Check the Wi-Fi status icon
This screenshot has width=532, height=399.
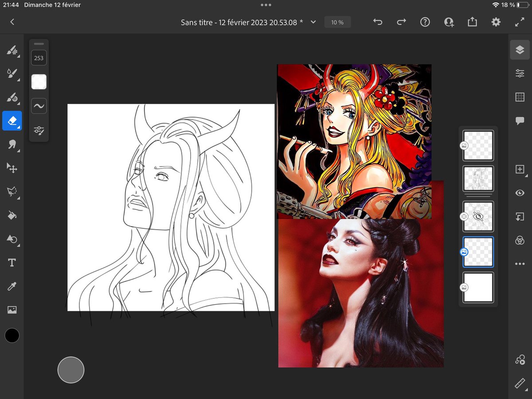tap(495, 5)
